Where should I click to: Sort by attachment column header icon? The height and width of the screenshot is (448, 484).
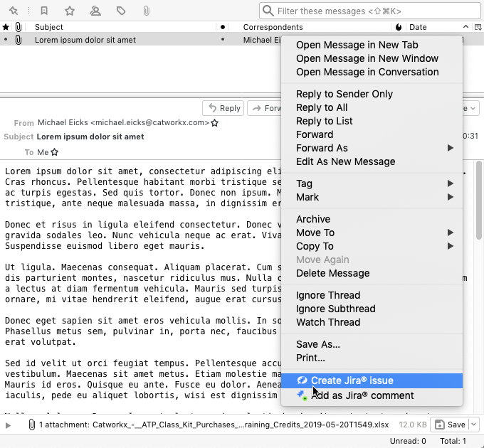click(x=18, y=27)
